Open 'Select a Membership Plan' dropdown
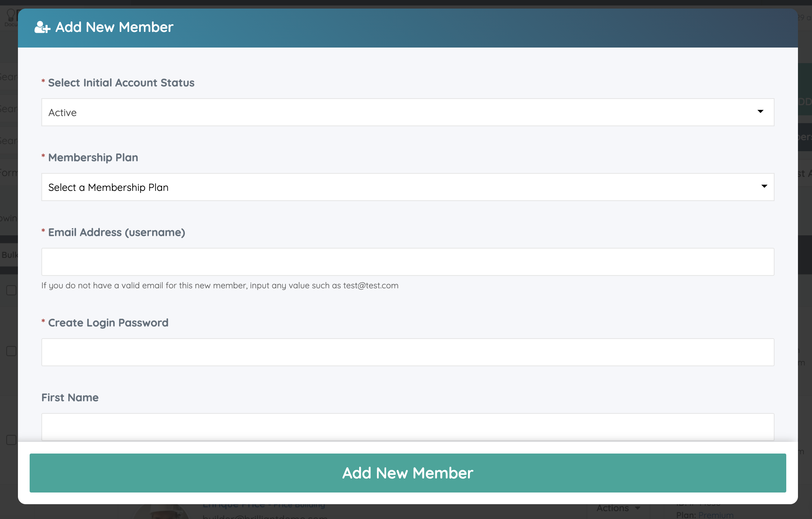 (407, 187)
